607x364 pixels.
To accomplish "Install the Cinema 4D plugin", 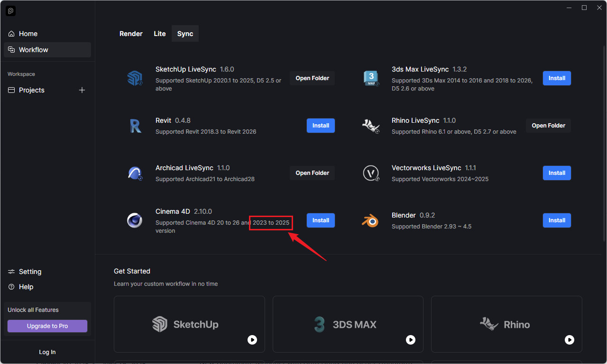I will coord(321,220).
